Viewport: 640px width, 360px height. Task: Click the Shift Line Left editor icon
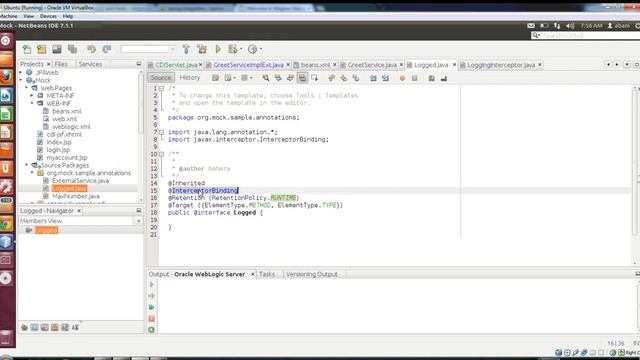pos(373,78)
